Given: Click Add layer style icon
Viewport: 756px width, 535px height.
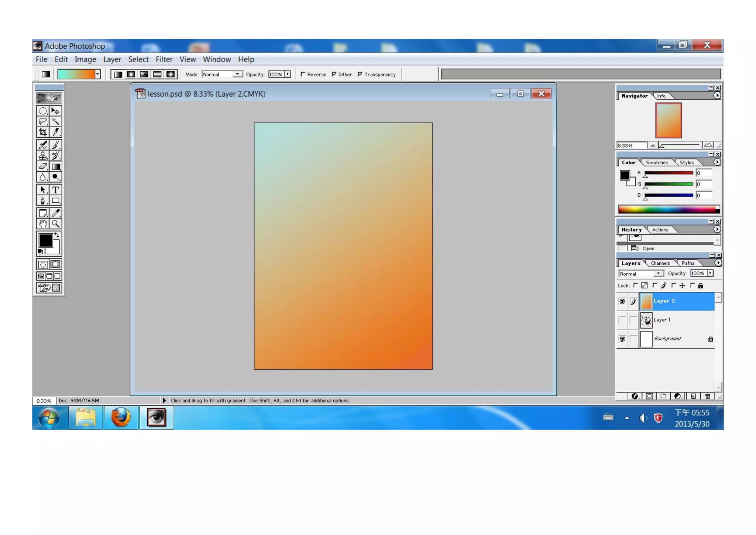Looking at the screenshot, I should pyautogui.click(x=635, y=396).
